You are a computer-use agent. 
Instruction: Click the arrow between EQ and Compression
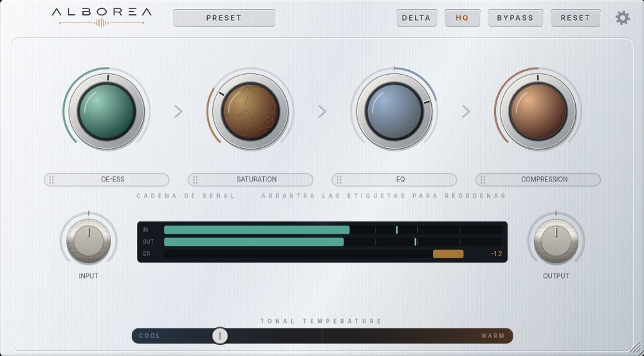[466, 111]
